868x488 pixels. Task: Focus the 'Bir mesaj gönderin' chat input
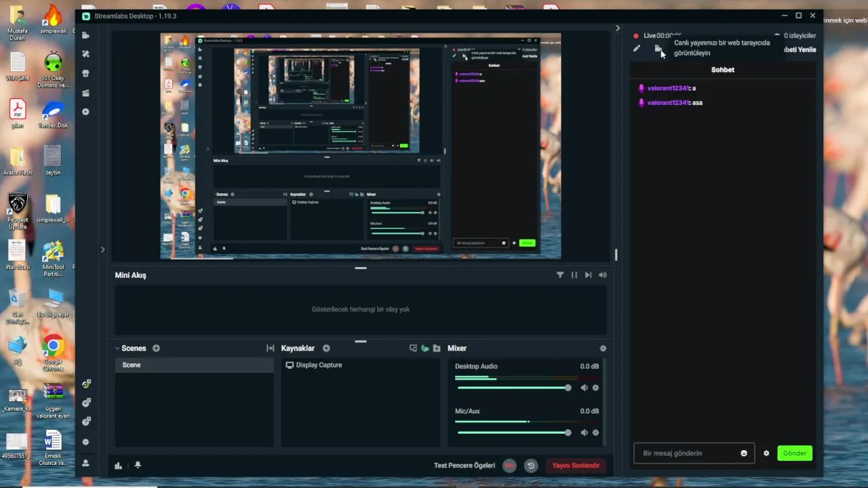coord(686,453)
